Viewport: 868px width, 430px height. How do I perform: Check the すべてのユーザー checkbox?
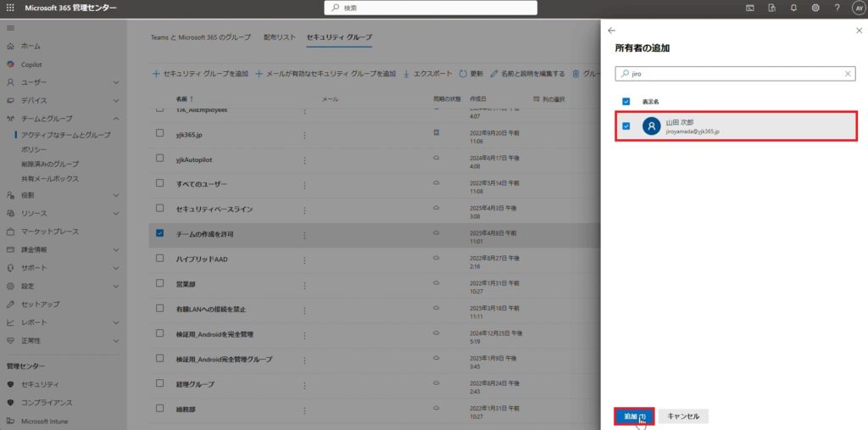pos(160,183)
